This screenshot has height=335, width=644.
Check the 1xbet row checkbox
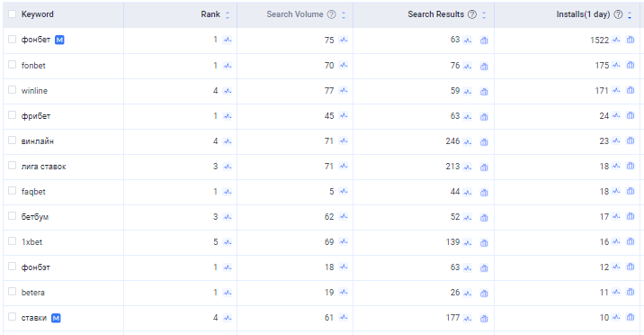13,241
